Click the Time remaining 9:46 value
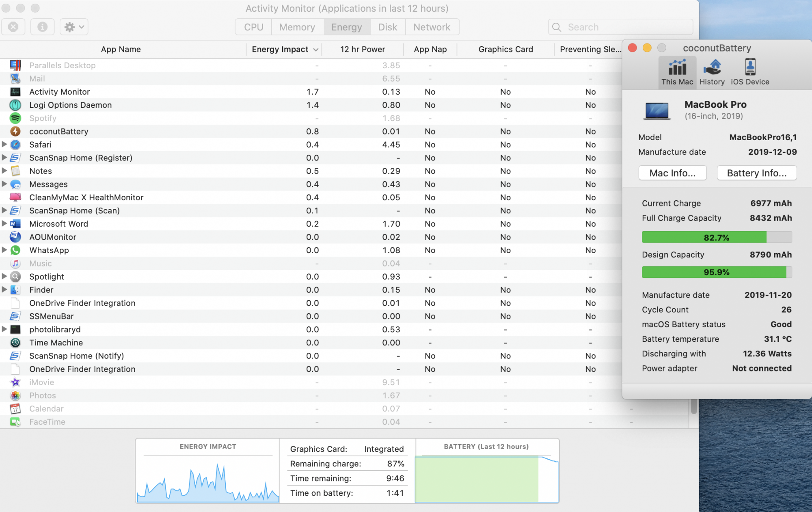 tap(395, 478)
